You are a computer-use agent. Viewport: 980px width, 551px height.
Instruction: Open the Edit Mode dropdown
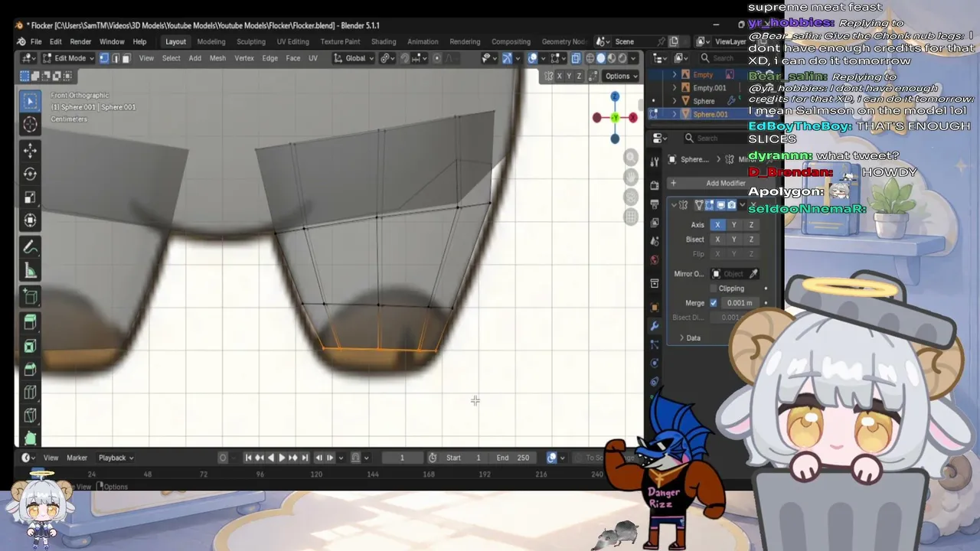pyautogui.click(x=67, y=58)
